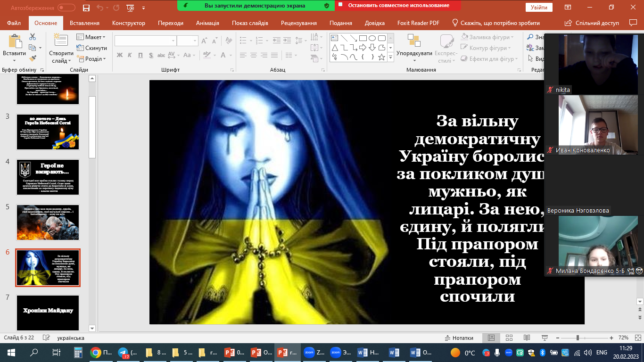Open Reading View icon in status bar
This screenshot has height=362, width=644.
[x=527, y=338]
